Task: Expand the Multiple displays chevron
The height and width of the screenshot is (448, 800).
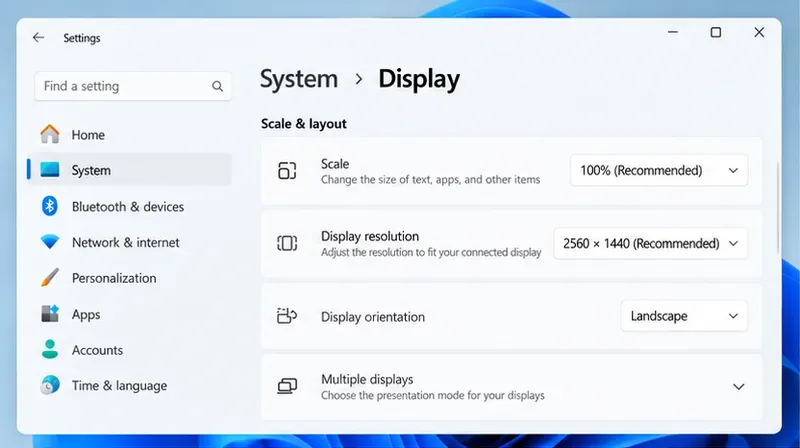Action: coord(738,387)
